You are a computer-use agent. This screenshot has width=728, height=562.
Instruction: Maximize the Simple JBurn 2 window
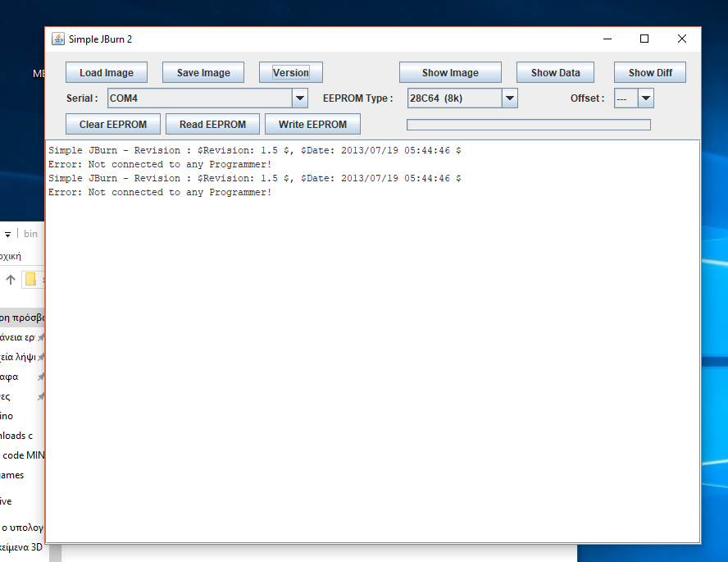tap(644, 39)
